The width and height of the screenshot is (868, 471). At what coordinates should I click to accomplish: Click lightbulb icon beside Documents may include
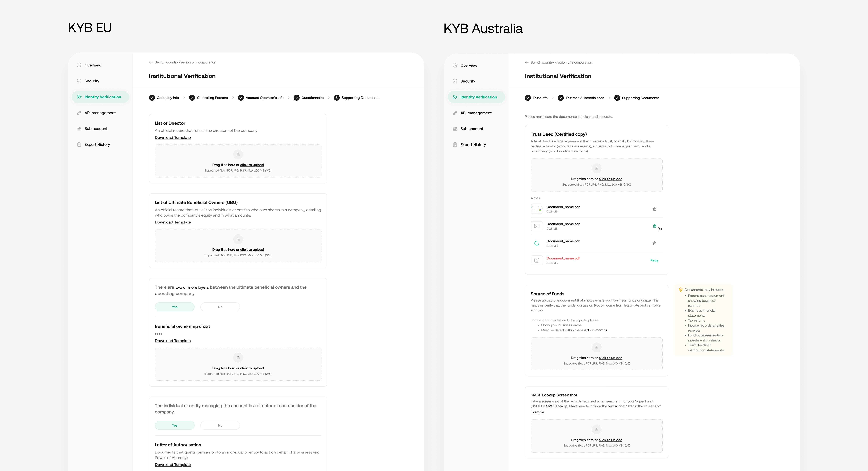pos(680,290)
